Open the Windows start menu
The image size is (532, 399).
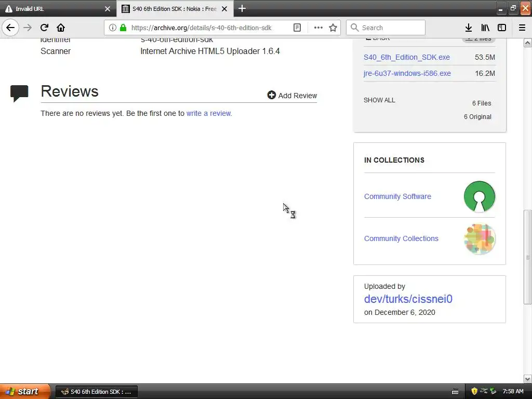[x=24, y=391]
